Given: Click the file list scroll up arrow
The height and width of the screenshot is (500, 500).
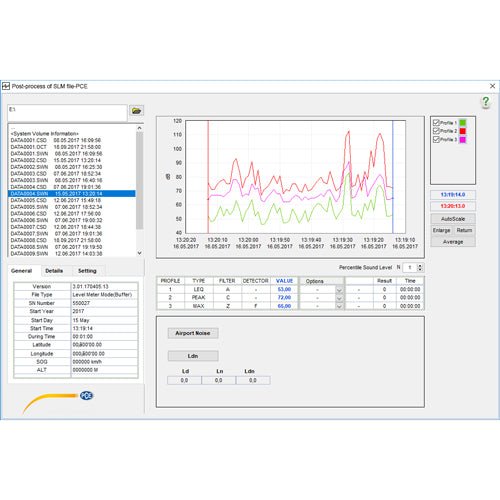Looking at the screenshot, I should pyautogui.click(x=139, y=128).
